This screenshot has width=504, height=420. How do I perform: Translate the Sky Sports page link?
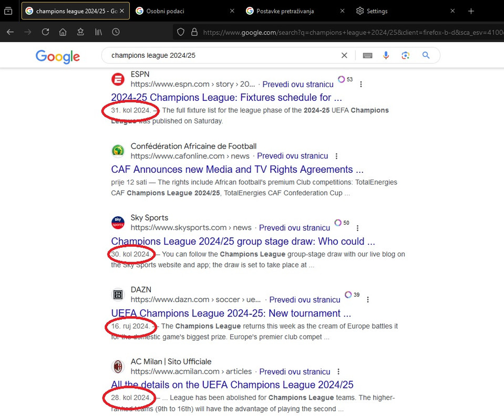tap(294, 228)
